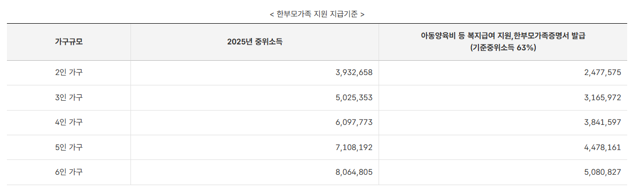644x193 pixels.
Task: Click the 63% threshold value 3,841,597
Action: pyautogui.click(x=602, y=122)
